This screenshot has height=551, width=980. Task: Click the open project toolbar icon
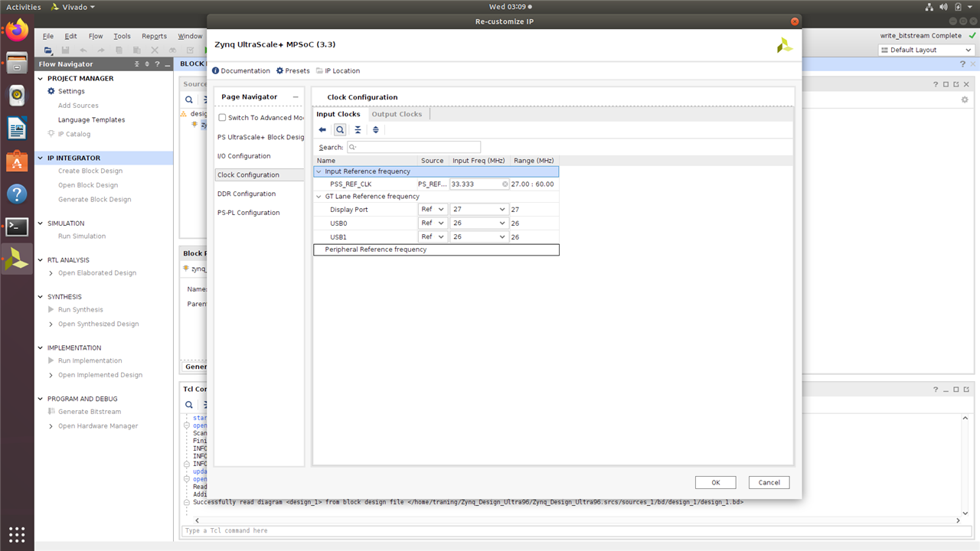[48, 51]
